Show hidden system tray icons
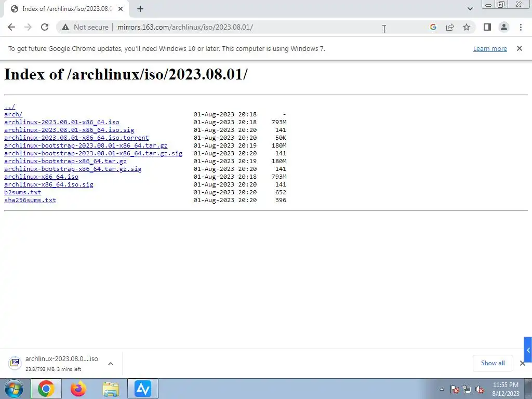 (x=442, y=390)
